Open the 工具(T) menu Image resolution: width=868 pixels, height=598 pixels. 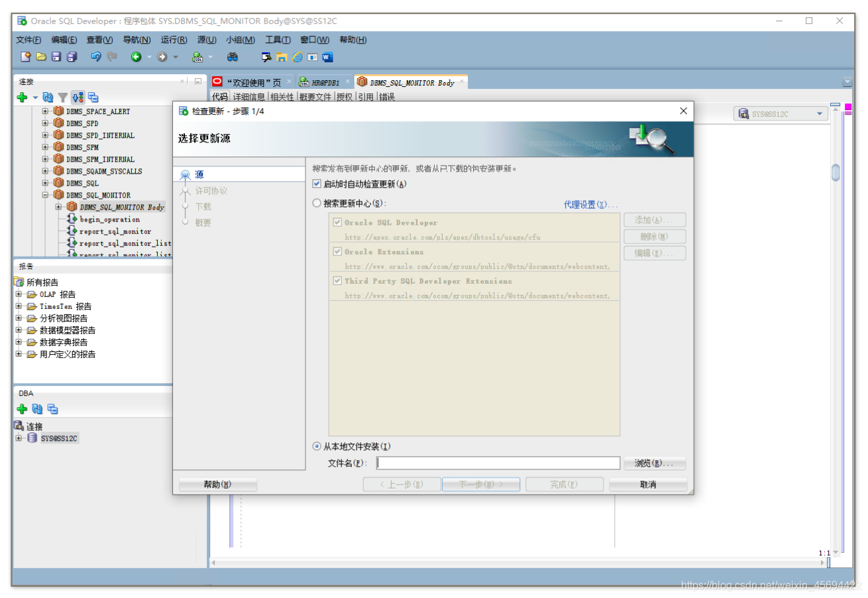pos(278,40)
